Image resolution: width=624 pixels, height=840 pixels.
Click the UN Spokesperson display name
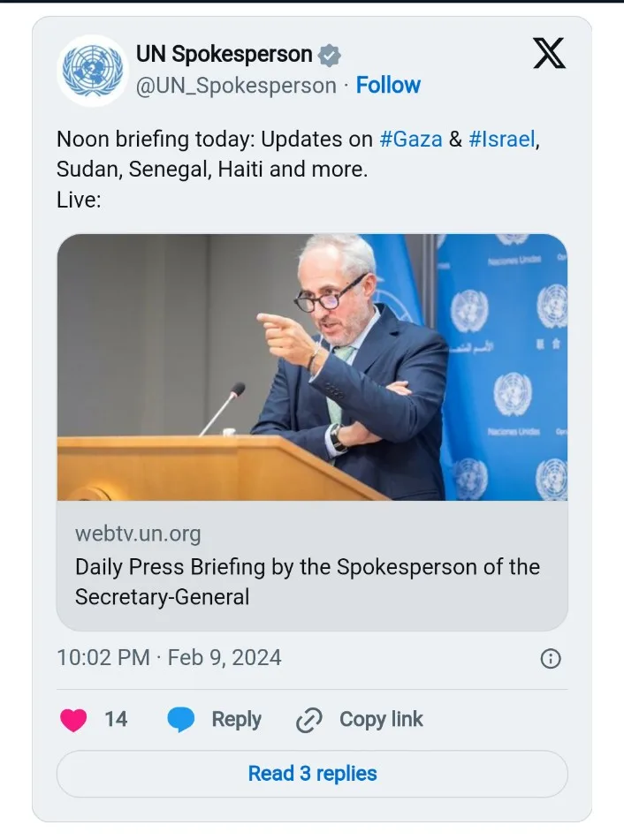pyautogui.click(x=224, y=55)
